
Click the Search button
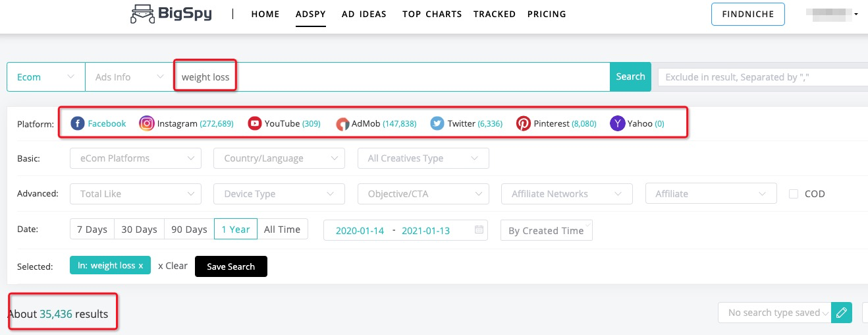pos(630,76)
